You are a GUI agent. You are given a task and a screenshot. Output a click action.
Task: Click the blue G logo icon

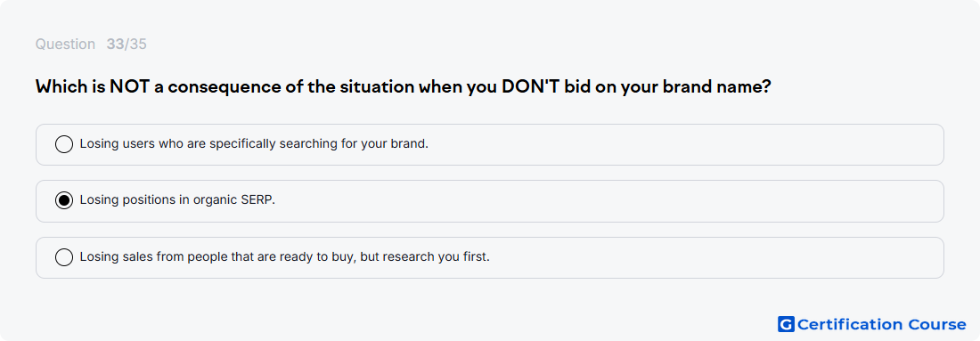click(x=786, y=324)
